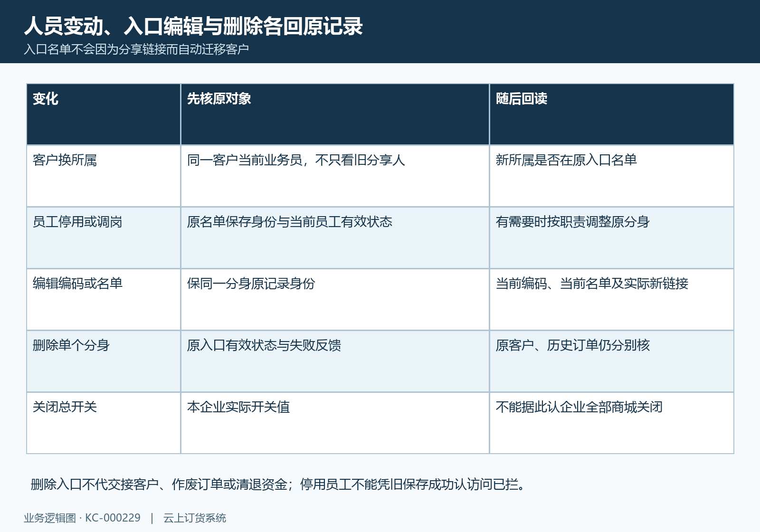Click the 删除单个分身 cell
The height and width of the screenshot is (532, 760).
pyautogui.click(x=104, y=361)
